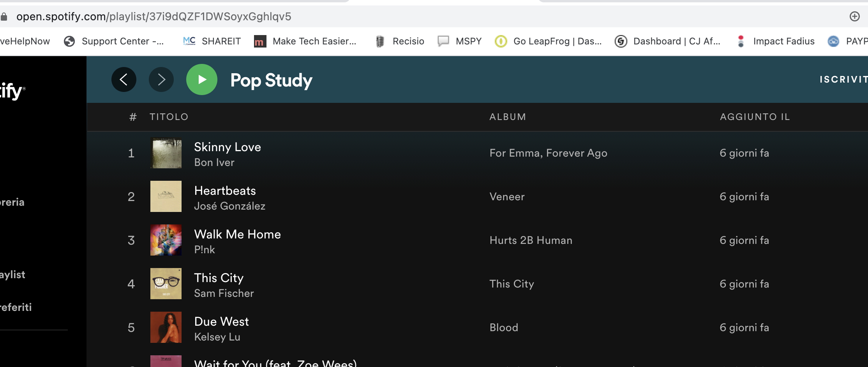Click the Skinny Love album cover
Screen dimensions: 868x367
coord(166,153)
